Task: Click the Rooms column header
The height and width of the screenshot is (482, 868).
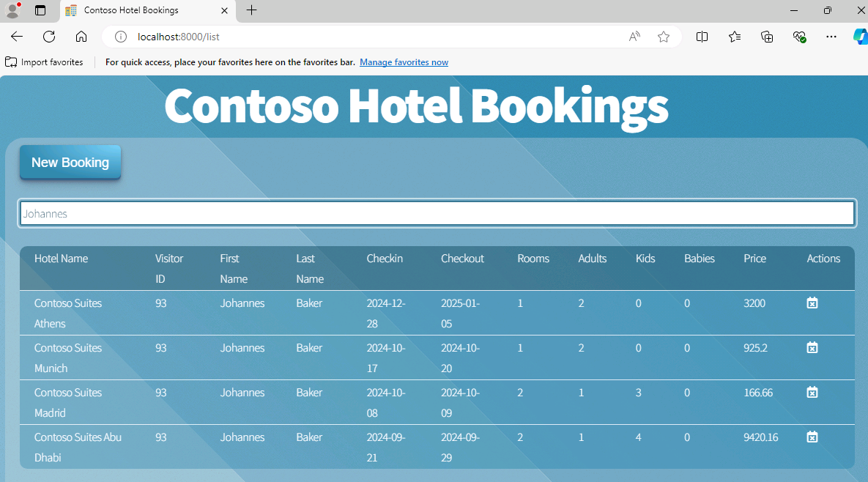Action: [533, 259]
